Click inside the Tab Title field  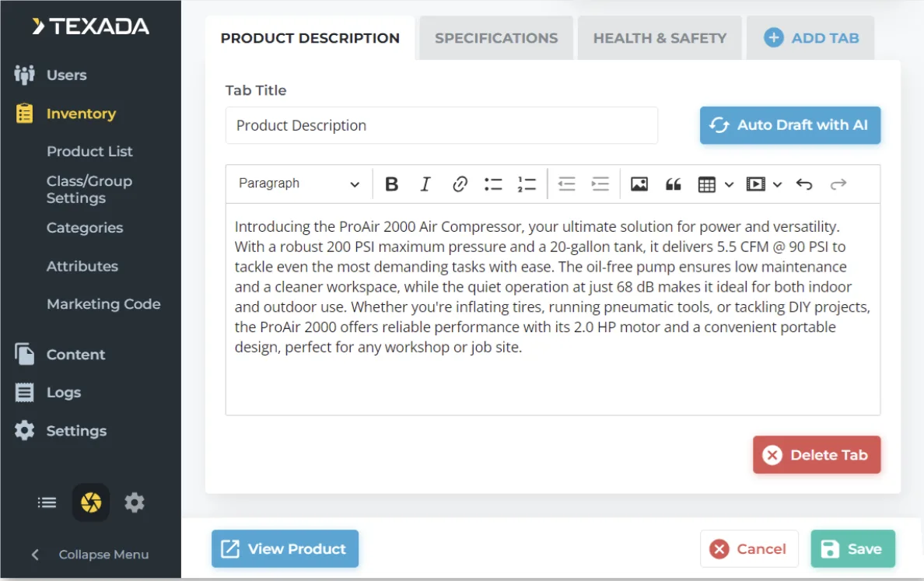click(442, 125)
